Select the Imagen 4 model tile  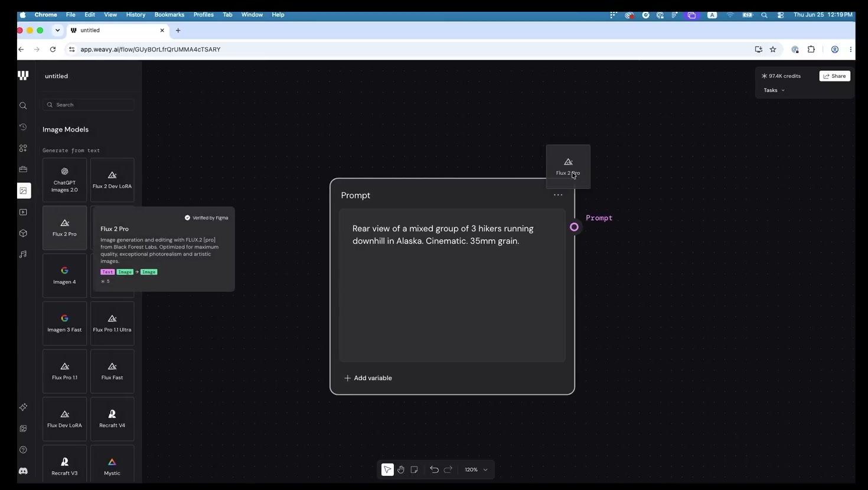click(64, 276)
